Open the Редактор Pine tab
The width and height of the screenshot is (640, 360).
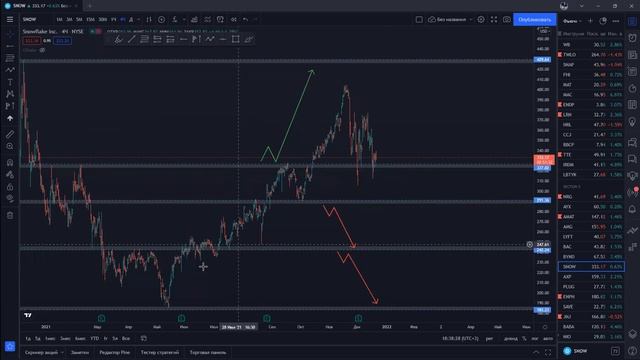pyautogui.click(x=115, y=352)
